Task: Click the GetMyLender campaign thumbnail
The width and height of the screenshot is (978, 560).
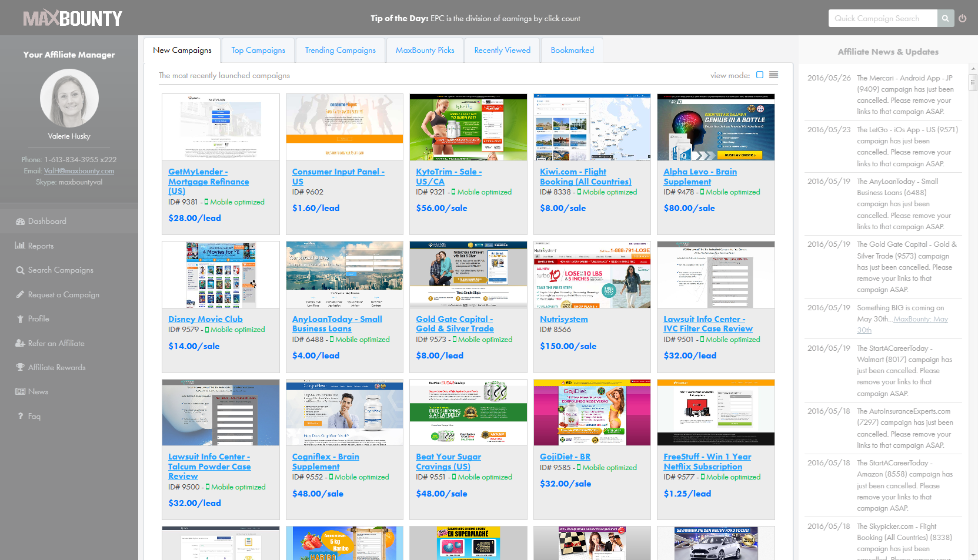Action: 221,127
